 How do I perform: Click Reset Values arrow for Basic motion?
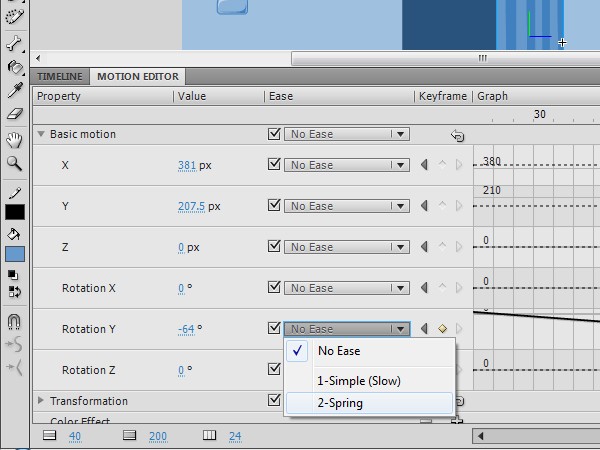click(457, 135)
